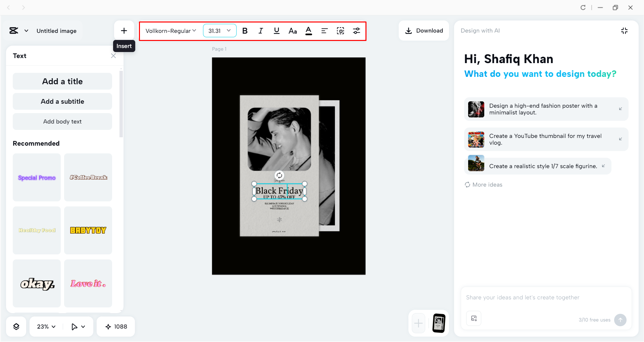Click the Add a title button
Viewport: 644px width, 342px height.
point(62,81)
